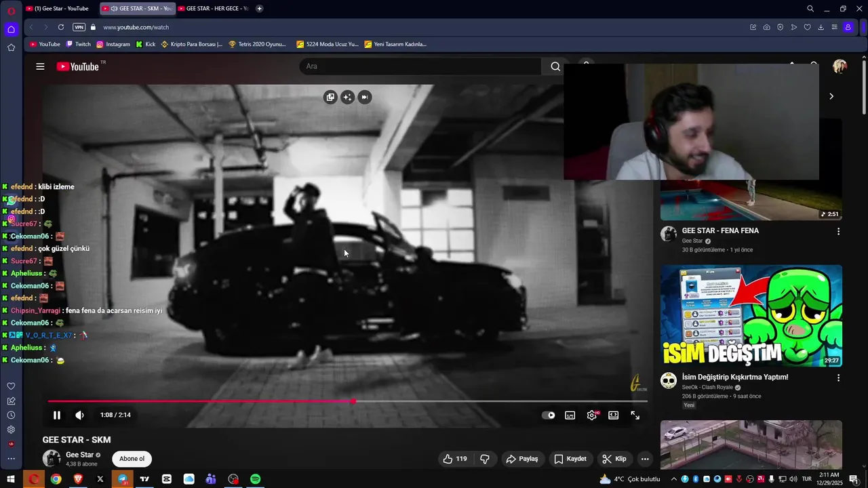The width and height of the screenshot is (868, 488).
Task: Go fullscreen with the player icon
Action: [635, 415]
